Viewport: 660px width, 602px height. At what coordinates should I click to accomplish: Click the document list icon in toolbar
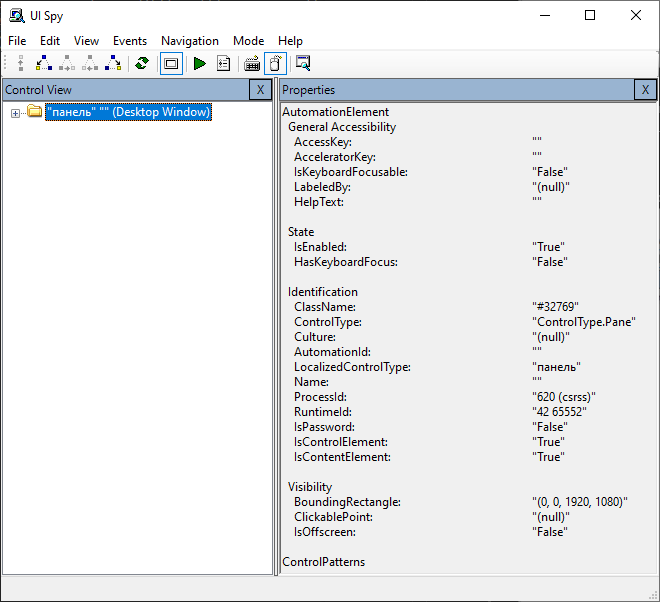(223, 63)
